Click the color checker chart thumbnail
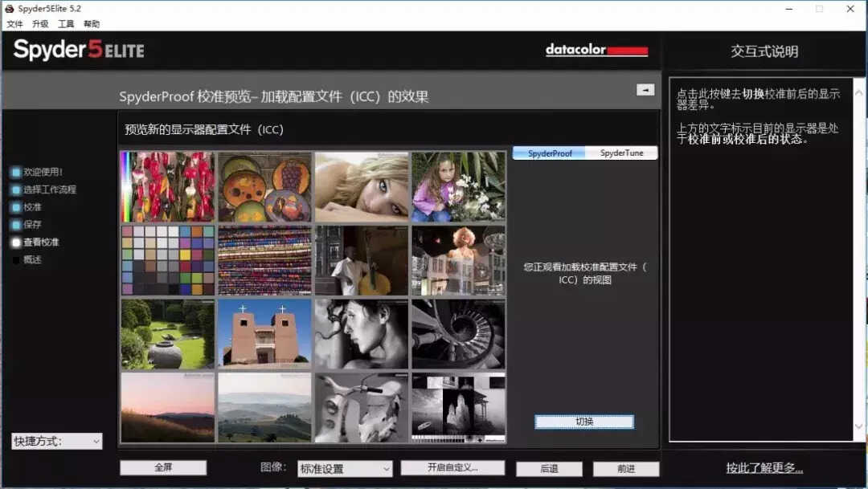 coord(168,260)
